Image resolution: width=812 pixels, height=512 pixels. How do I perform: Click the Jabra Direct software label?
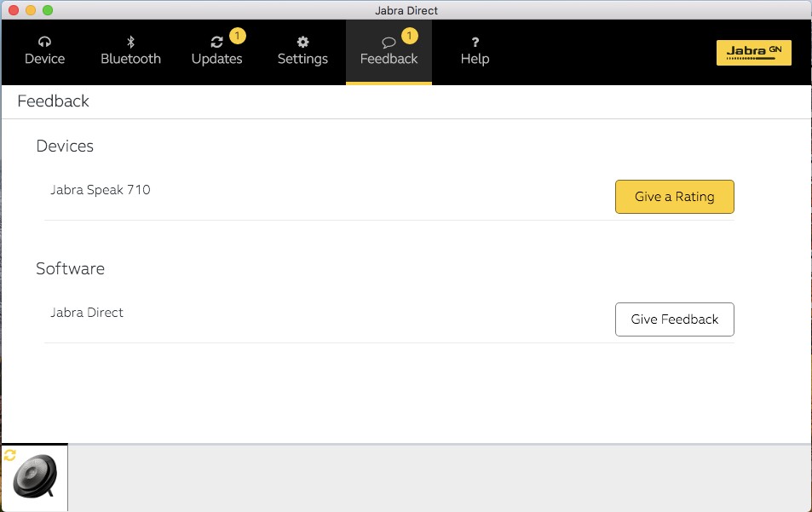tap(86, 313)
